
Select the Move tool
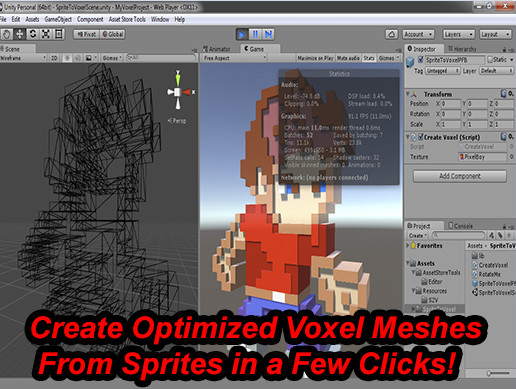click(x=19, y=34)
